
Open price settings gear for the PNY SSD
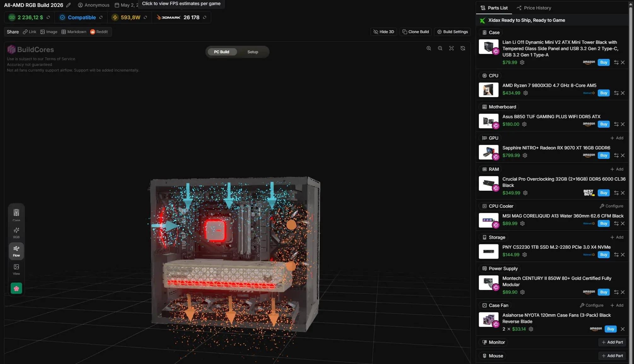(x=525, y=255)
